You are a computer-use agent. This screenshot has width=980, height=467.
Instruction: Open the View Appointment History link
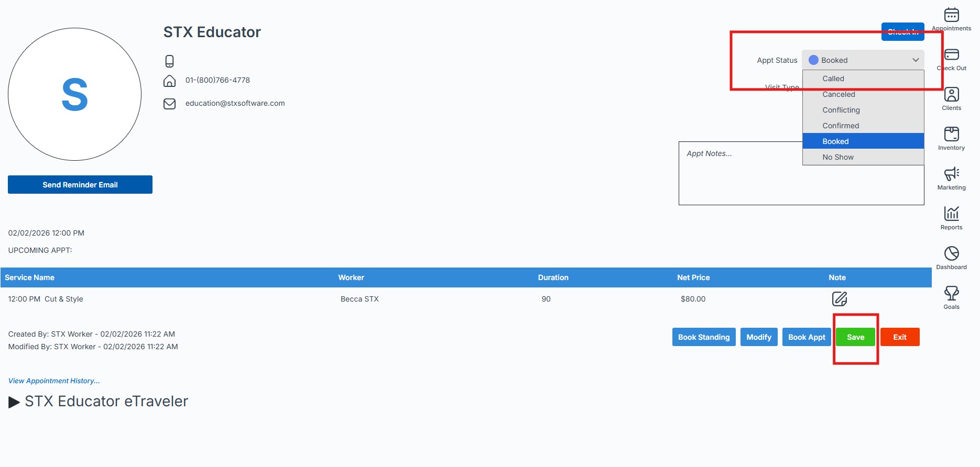tap(54, 381)
